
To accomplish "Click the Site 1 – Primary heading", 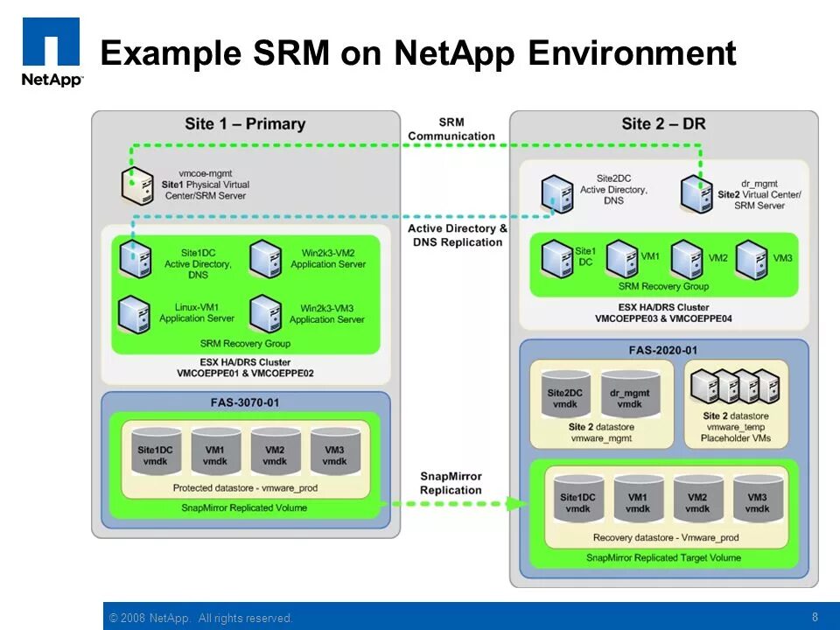I will coord(245,123).
